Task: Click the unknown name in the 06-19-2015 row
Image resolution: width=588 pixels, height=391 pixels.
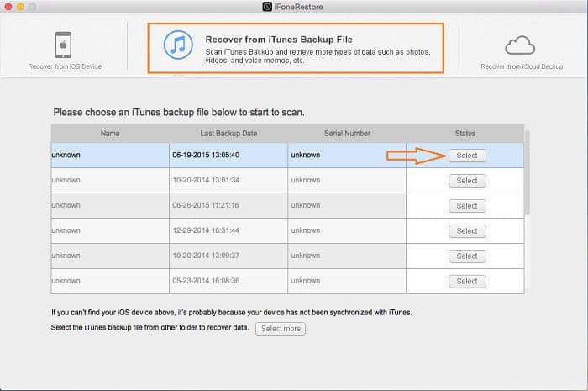Action: 66,155
